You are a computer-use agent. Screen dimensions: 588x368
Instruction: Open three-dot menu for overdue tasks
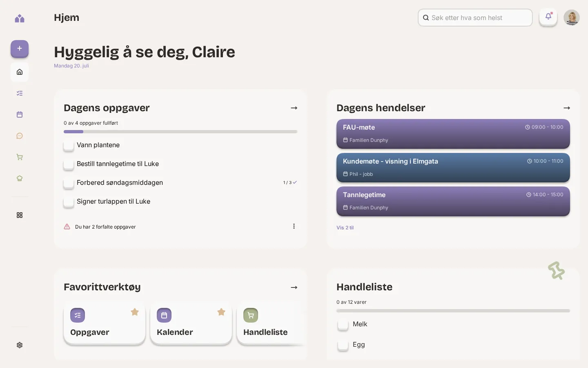click(294, 226)
